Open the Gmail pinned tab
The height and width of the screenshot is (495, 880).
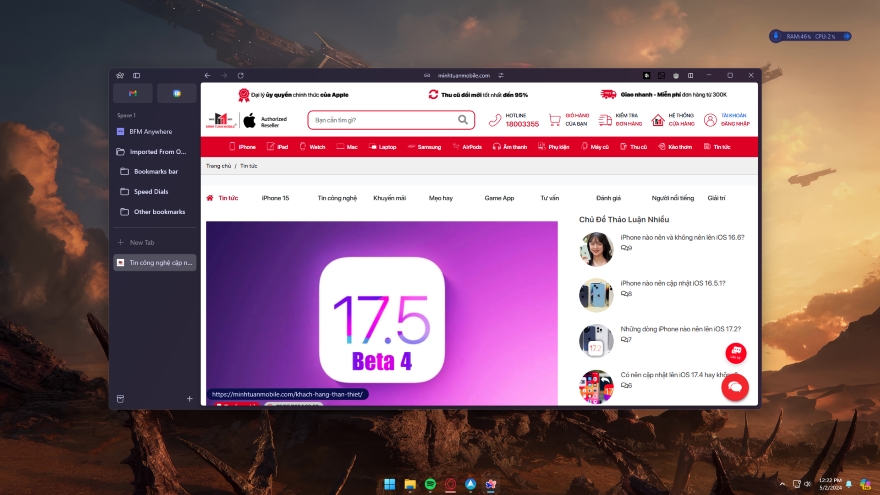click(133, 93)
